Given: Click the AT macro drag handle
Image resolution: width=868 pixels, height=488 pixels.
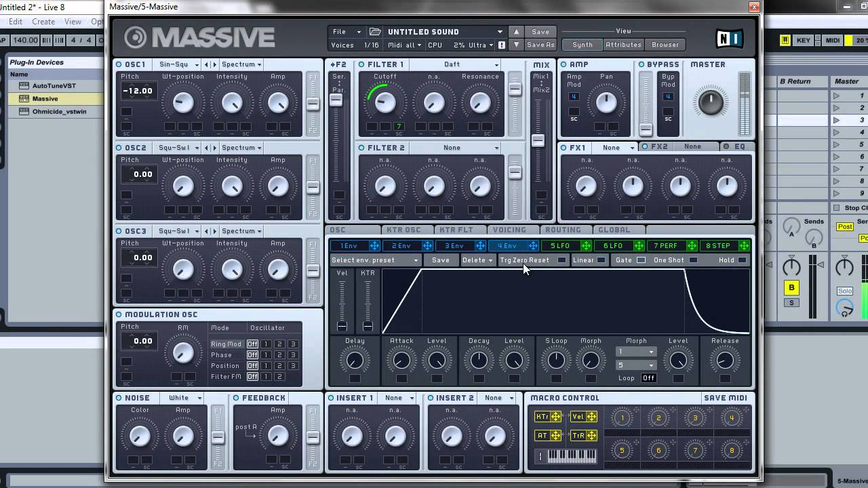Looking at the screenshot, I should click(556, 436).
